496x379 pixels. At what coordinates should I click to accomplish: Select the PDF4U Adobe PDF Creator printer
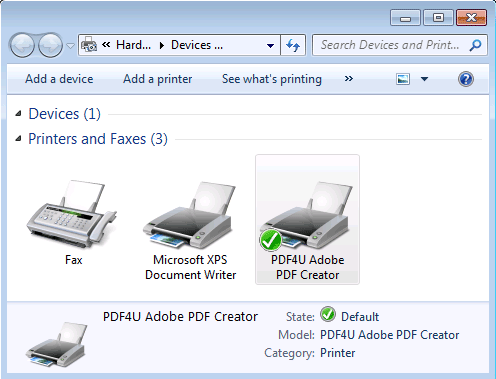click(307, 219)
